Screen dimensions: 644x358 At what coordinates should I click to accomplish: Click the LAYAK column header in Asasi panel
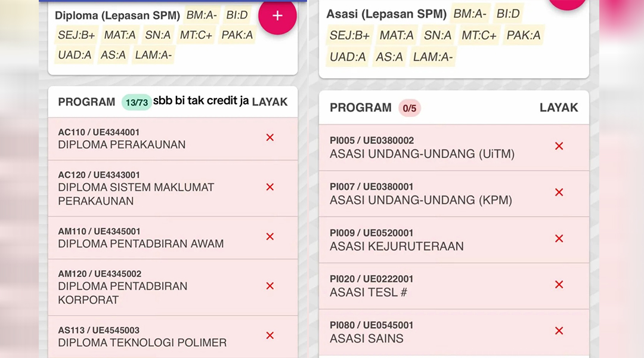pos(559,107)
